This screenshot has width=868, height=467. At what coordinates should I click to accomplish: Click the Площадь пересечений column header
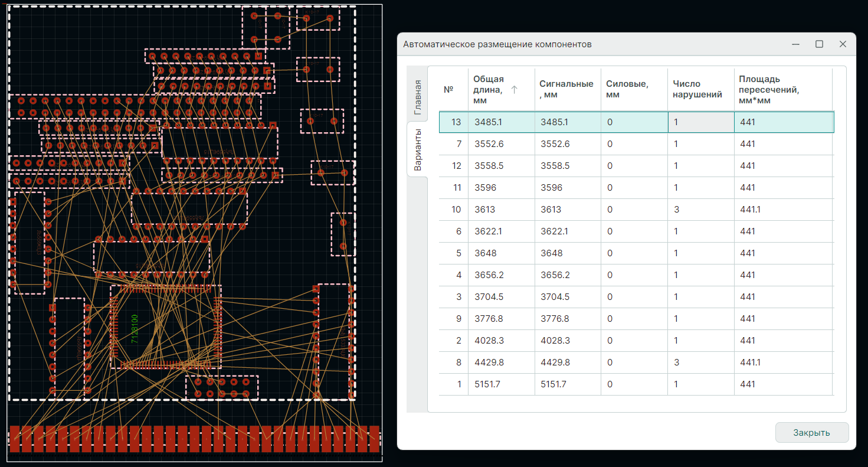[x=768, y=89]
